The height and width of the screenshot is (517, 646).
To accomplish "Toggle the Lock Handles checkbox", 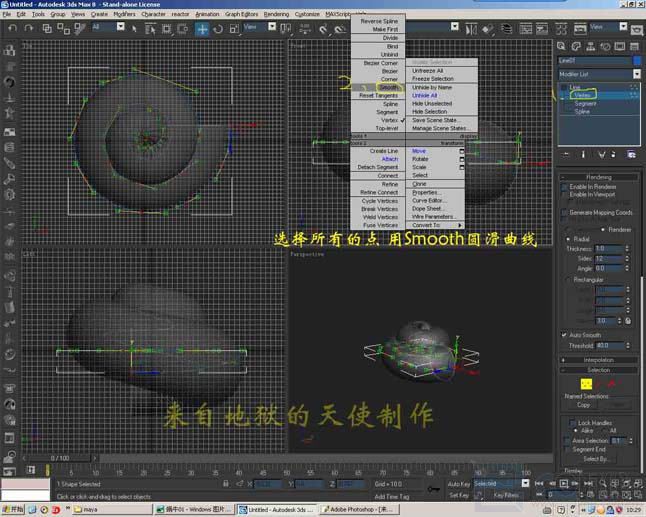I will 572,423.
